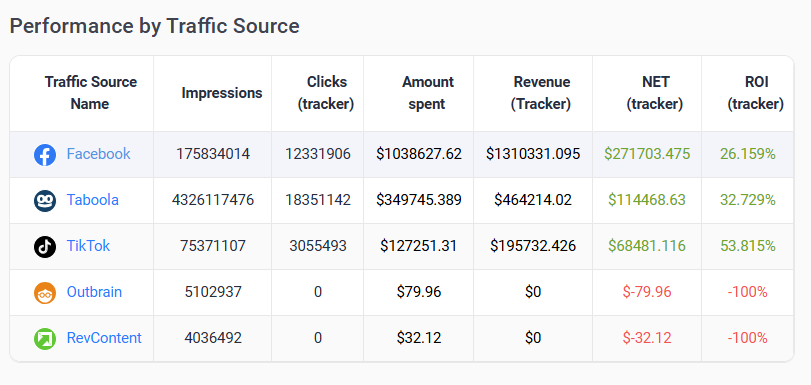The image size is (811, 385).
Task: Sort by Impressions column header
Action: (x=222, y=93)
